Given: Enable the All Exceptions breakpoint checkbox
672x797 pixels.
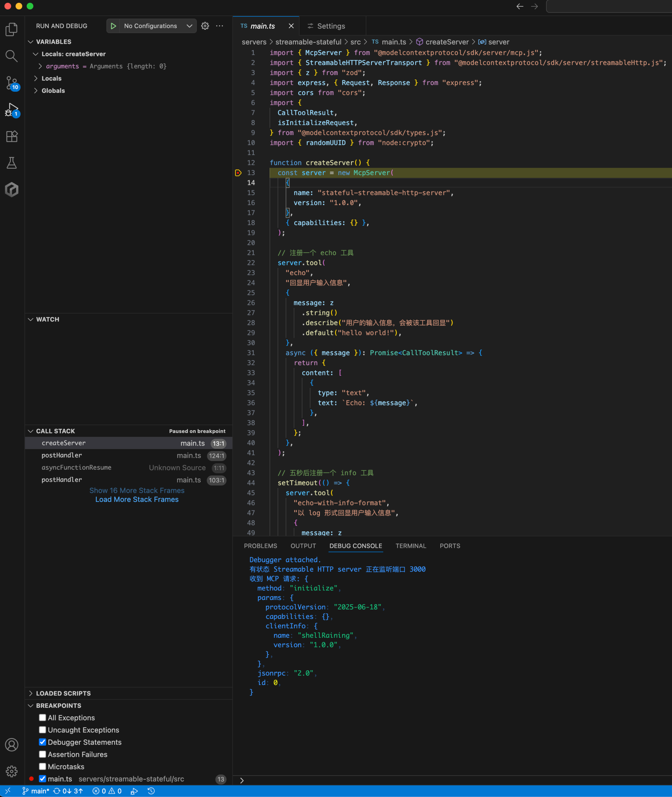Looking at the screenshot, I should (x=43, y=718).
